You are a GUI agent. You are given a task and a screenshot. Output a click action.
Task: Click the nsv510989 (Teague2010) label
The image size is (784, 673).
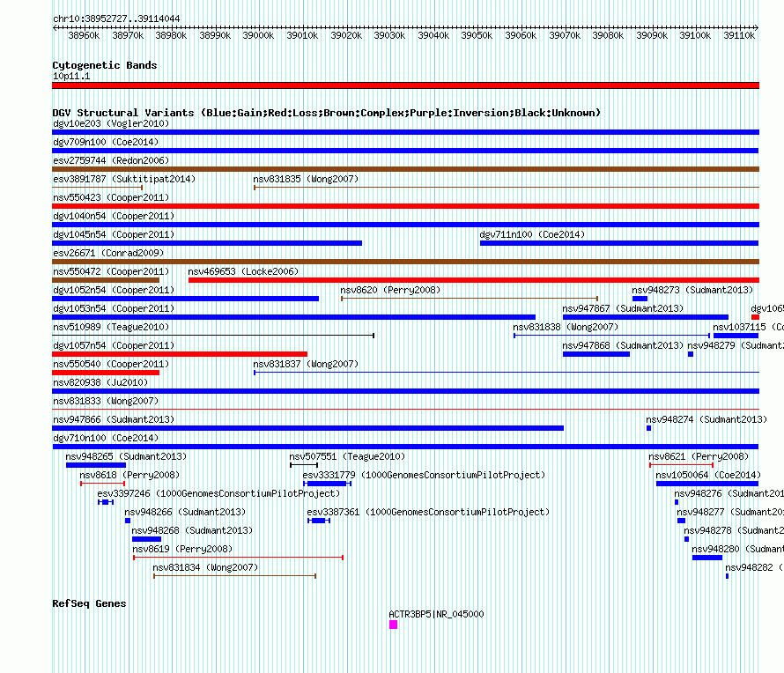[111, 327]
